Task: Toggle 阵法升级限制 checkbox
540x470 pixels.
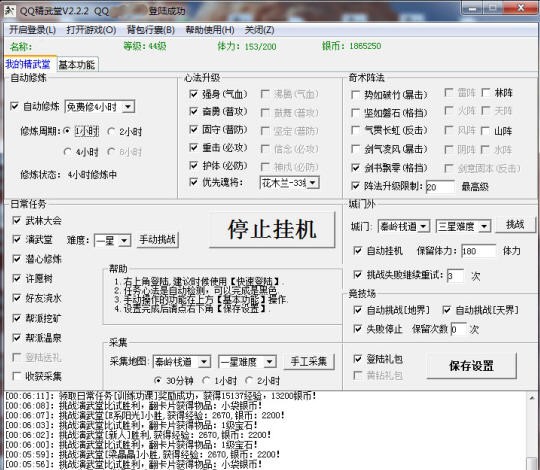Action: (x=355, y=186)
